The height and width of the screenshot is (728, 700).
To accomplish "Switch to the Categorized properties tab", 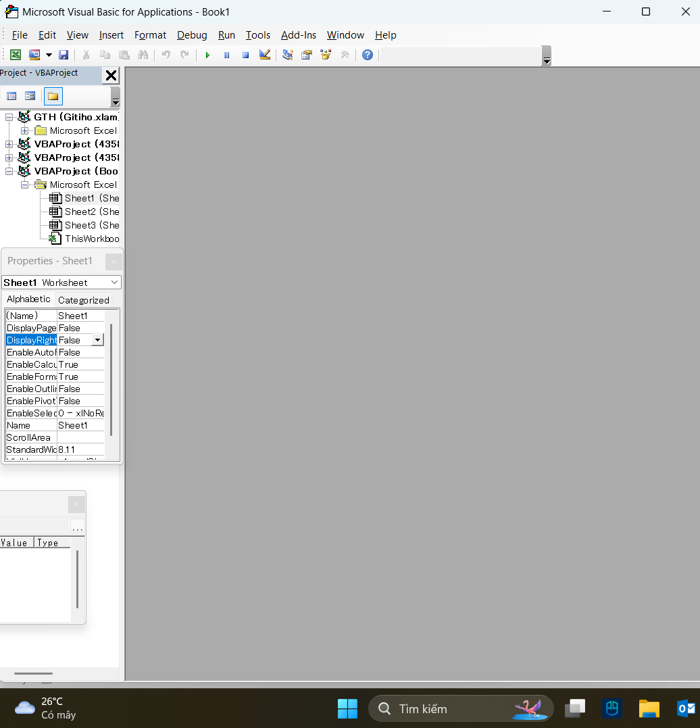I will click(84, 300).
